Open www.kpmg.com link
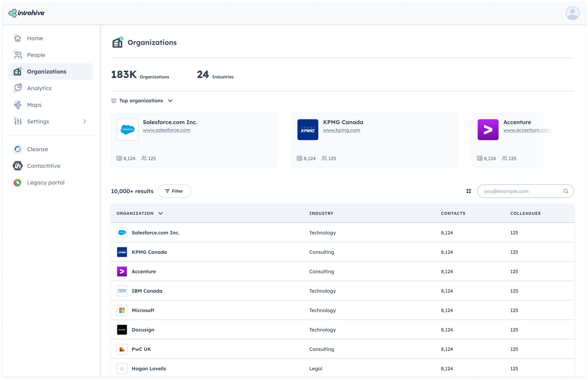The image size is (588, 380). [x=341, y=130]
